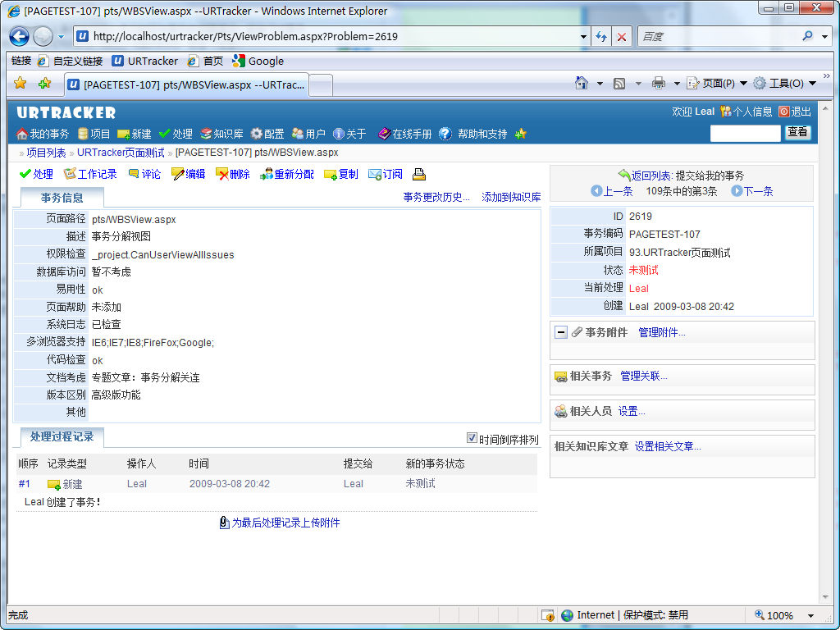Select the 事务信息 tab
The image size is (840, 630).
pyautogui.click(x=62, y=198)
